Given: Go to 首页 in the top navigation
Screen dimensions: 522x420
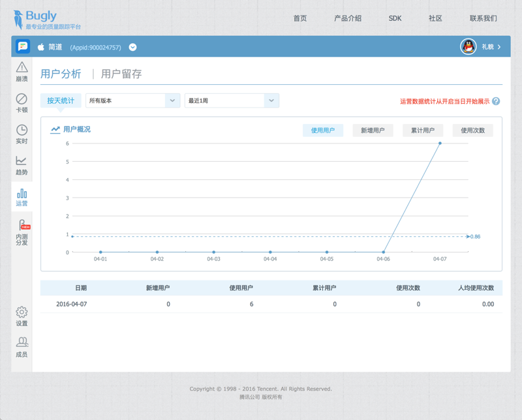Looking at the screenshot, I should coord(300,18).
